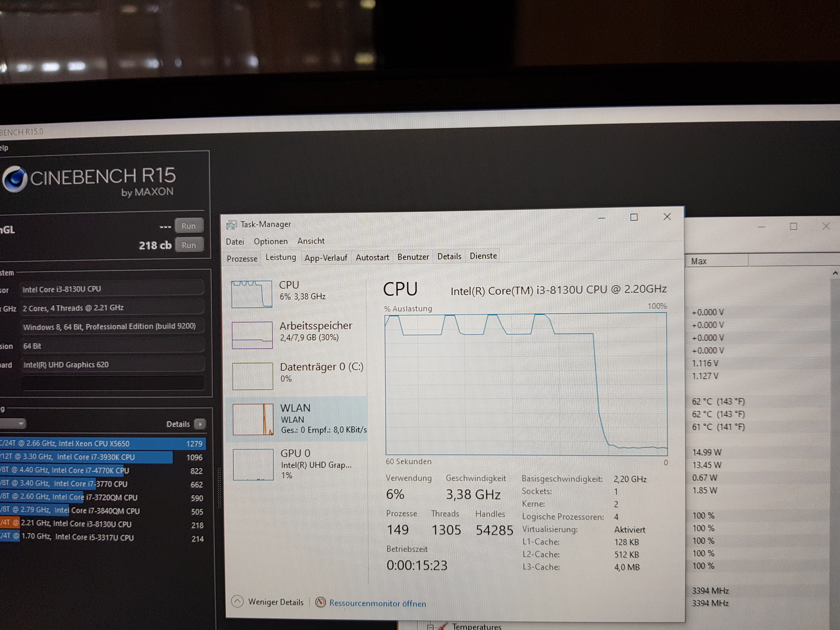
Task: Select the Datenträger 0 (C:) graph
Action: click(x=253, y=376)
